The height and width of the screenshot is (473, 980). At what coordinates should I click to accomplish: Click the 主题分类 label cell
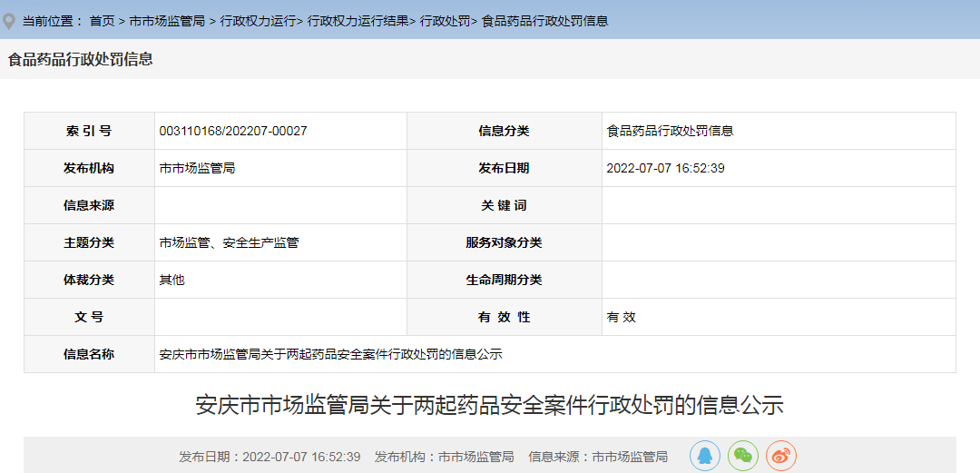pyautogui.click(x=89, y=242)
